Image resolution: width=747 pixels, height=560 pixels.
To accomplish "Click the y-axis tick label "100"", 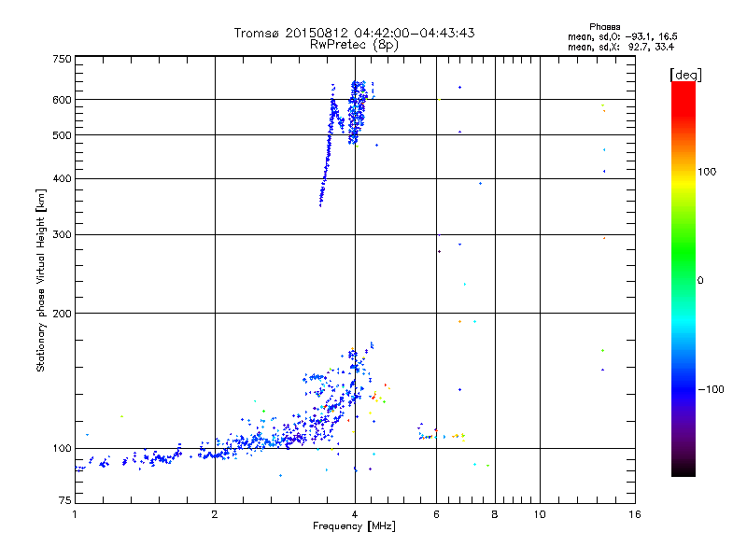I will (62, 448).
